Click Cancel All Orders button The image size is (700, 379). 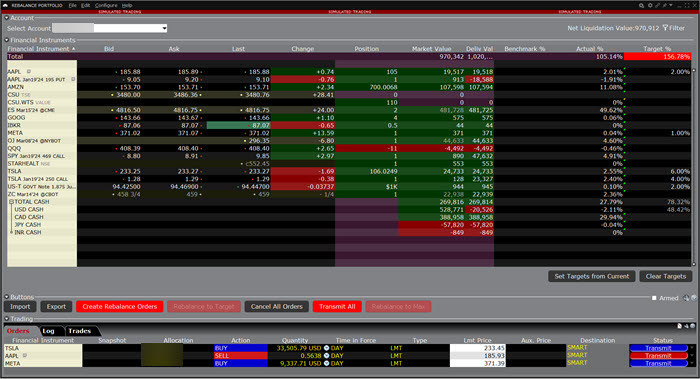pos(277,307)
